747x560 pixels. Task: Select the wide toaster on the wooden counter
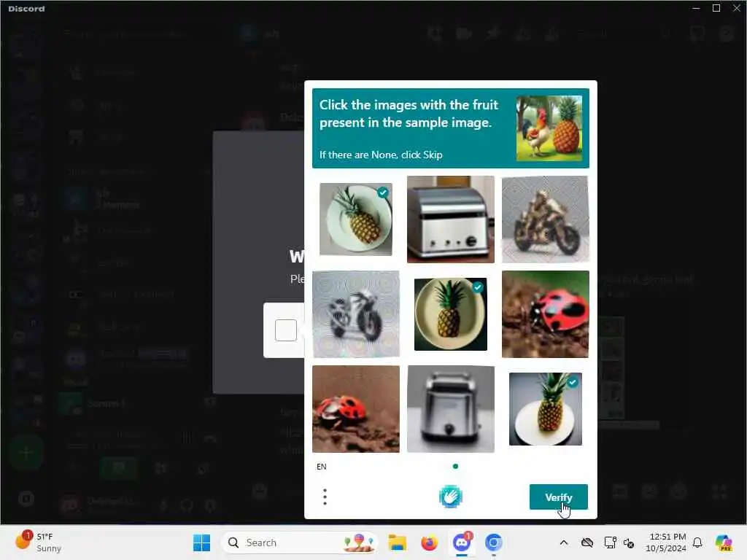click(x=451, y=219)
